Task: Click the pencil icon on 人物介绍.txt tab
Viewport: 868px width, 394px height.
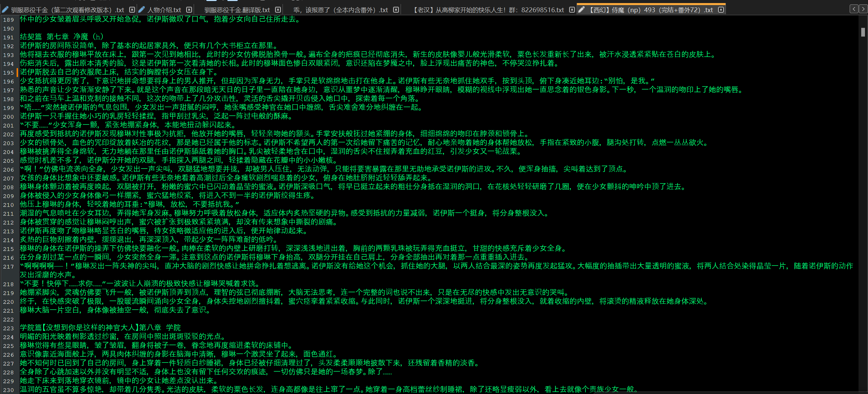Action: click(x=141, y=10)
